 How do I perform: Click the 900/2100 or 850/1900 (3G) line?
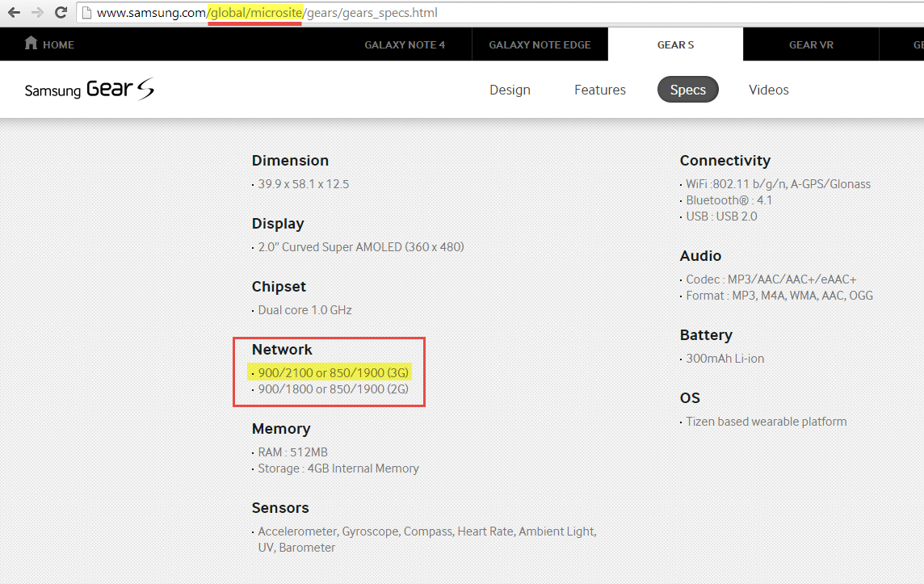pos(333,372)
